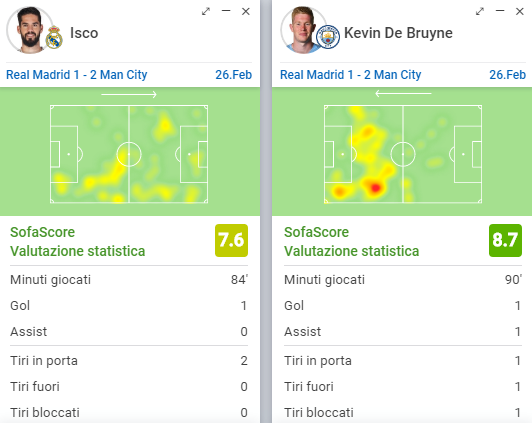Close the Isco player panel
This screenshot has width=532, height=423.
(246, 11)
